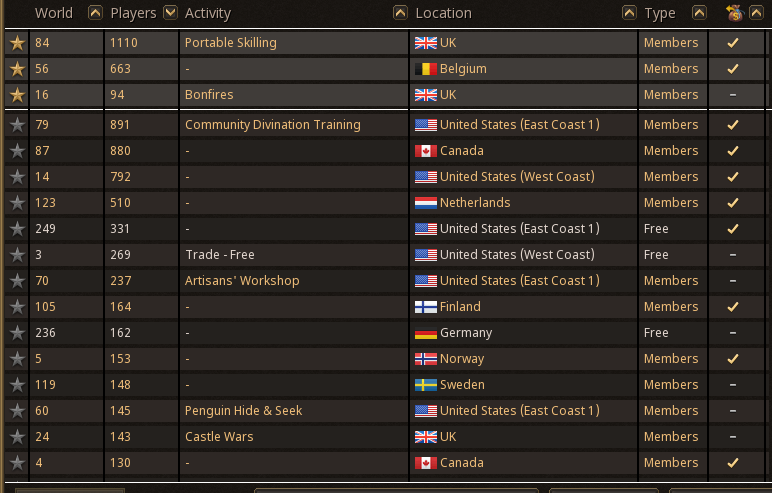Click the Norway flag on world 5
772x493 pixels.
pos(426,359)
